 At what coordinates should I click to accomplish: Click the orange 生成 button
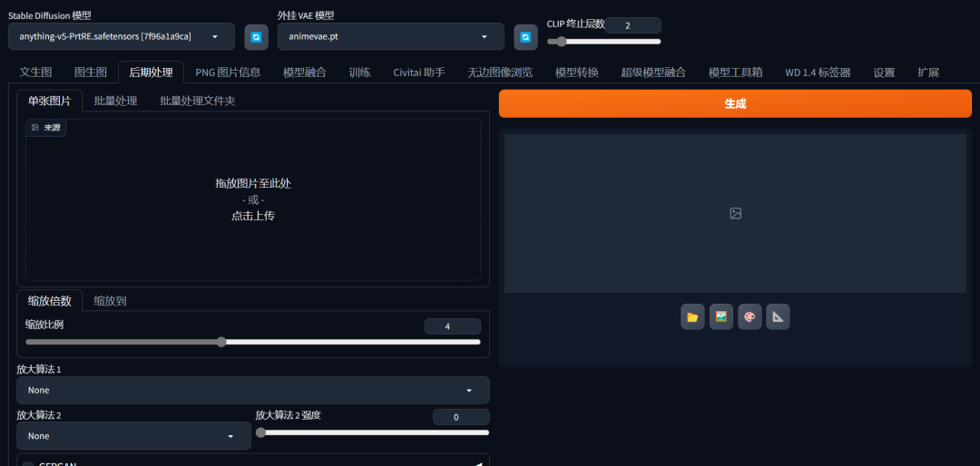(735, 103)
